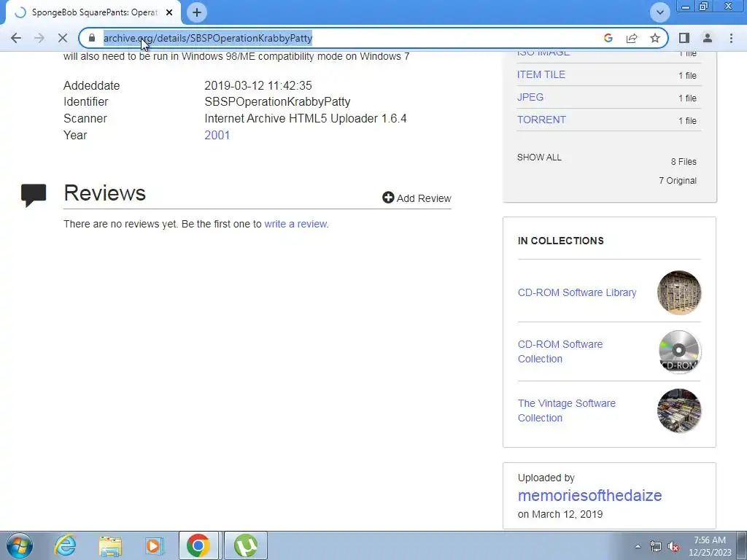This screenshot has height=560, width=747.
Task: Open Google search icon in address bar
Action: (x=608, y=38)
